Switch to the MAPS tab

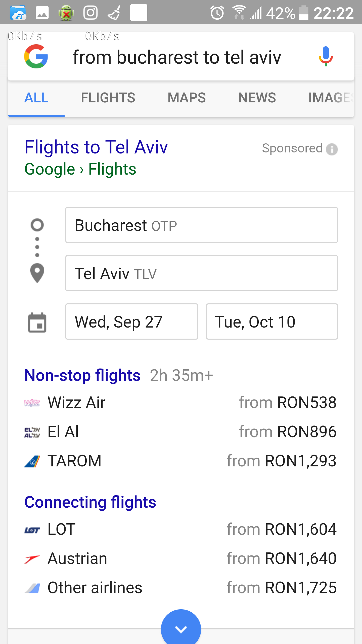coord(187,98)
